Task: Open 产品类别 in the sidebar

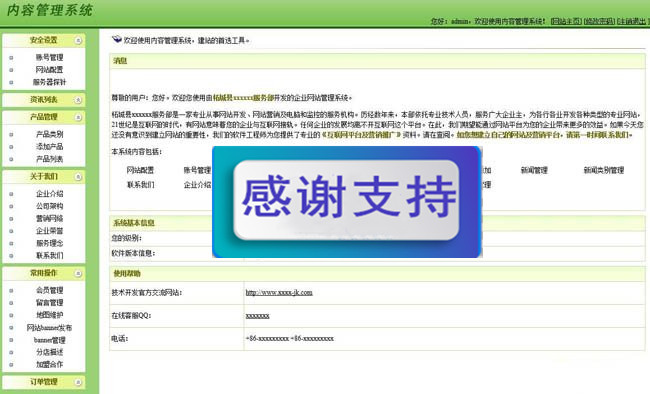Action: (49, 134)
